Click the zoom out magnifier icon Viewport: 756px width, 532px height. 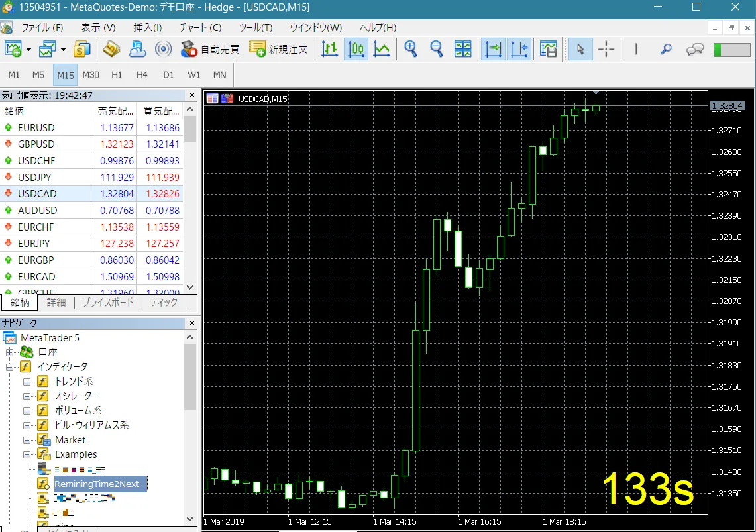(x=437, y=49)
